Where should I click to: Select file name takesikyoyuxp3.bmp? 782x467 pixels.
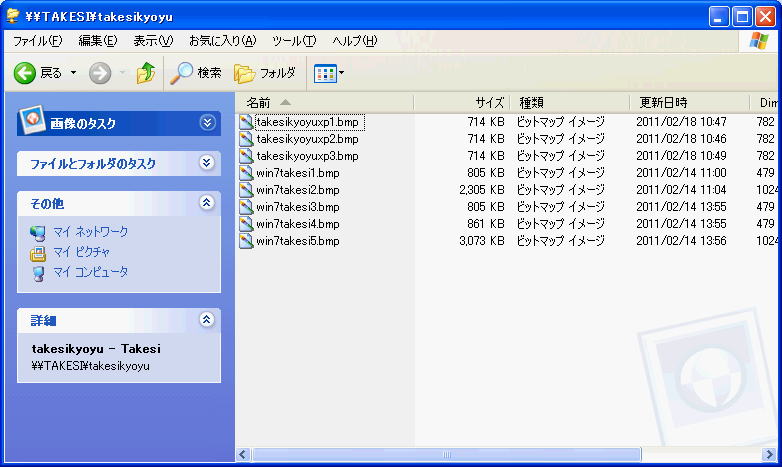pos(308,156)
